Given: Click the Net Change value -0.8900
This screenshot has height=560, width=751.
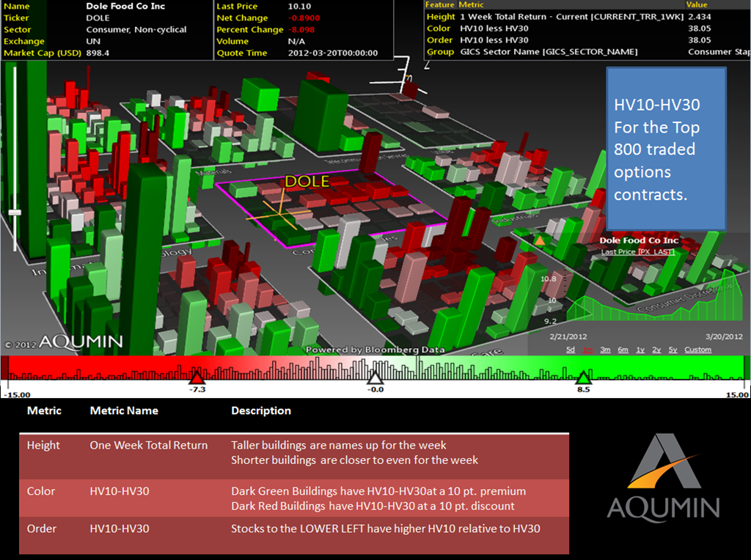Looking at the screenshot, I should click(x=304, y=18).
